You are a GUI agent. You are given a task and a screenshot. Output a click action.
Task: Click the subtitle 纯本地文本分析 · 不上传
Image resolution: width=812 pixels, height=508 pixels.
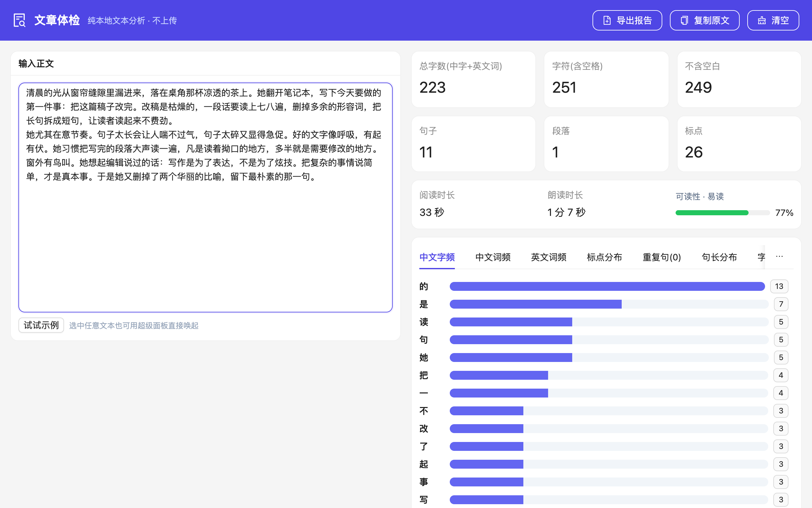pos(132,21)
